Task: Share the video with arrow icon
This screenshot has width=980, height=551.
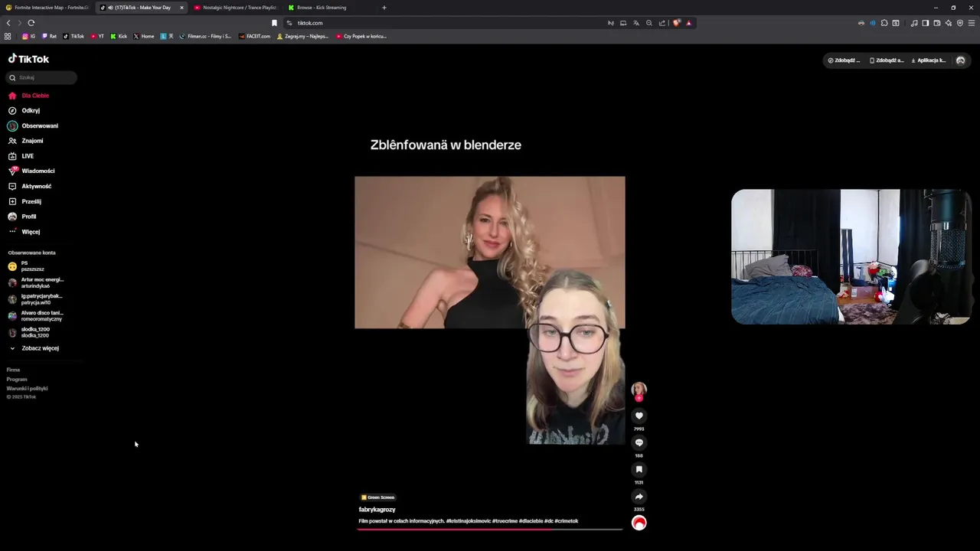Action: [639, 496]
